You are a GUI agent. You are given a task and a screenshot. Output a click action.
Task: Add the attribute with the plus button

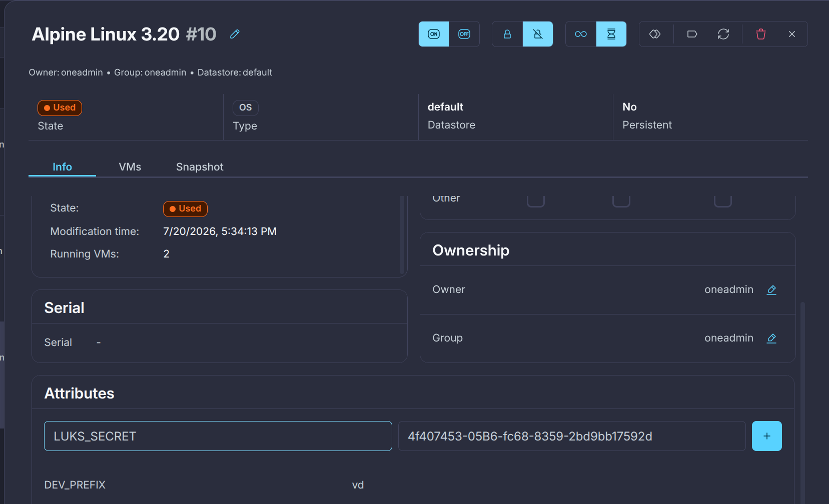pos(767,436)
